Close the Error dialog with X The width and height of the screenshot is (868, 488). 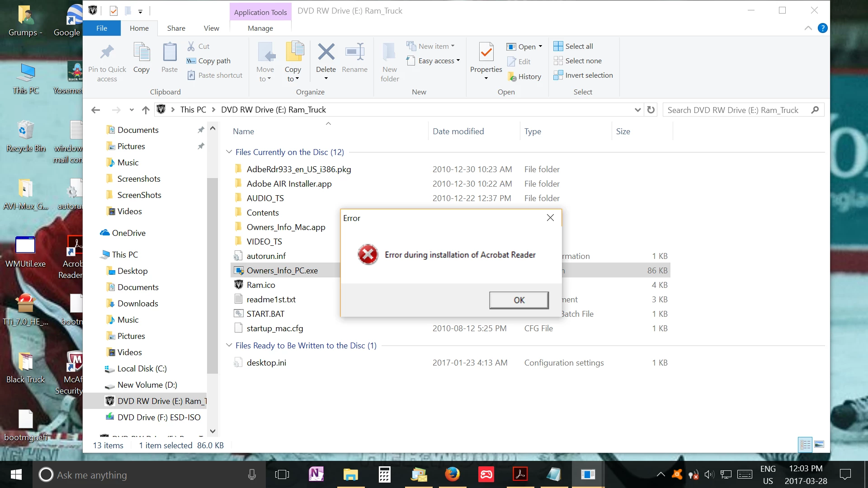pyautogui.click(x=550, y=218)
